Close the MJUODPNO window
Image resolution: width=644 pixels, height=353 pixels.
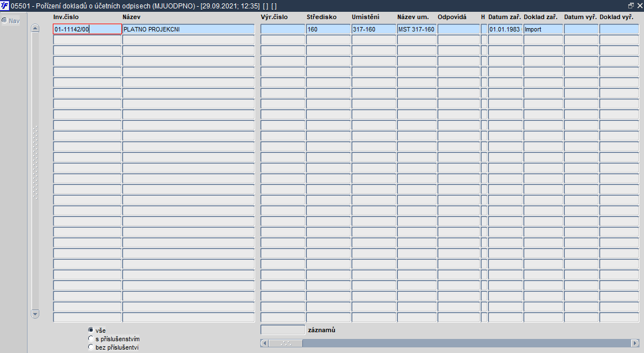pos(640,6)
